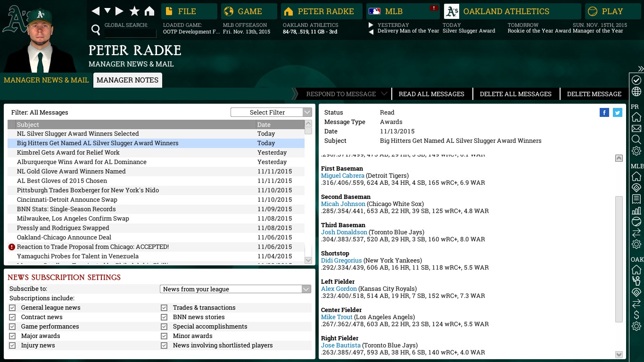The image size is (644, 362).
Task: Click the home icon in the top toolbar
Action: [149, 11]
